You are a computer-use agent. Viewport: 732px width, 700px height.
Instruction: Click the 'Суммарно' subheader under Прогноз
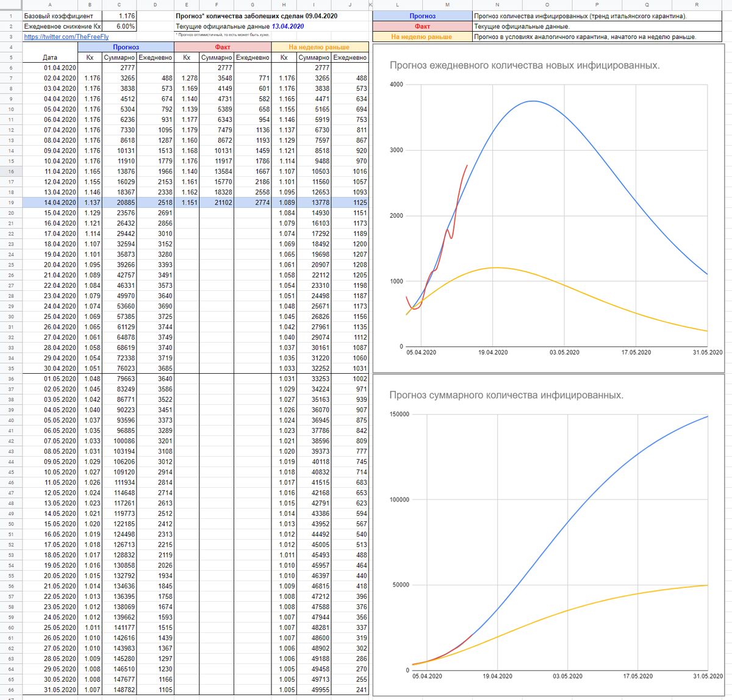120,57
